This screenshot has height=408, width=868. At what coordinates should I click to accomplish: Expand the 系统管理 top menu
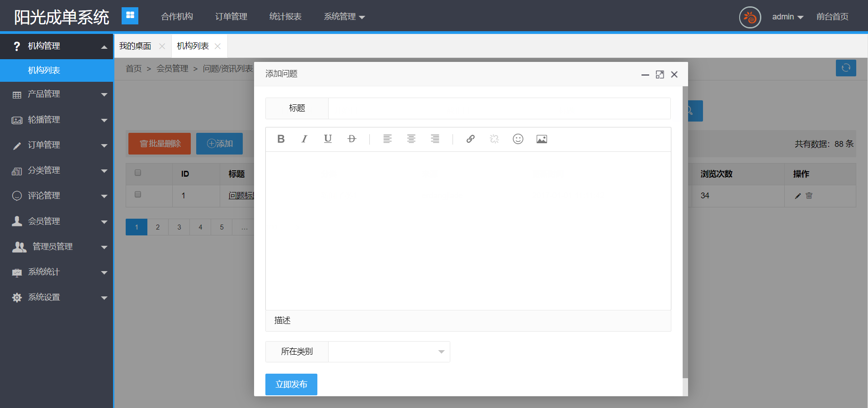coord(344,17)
